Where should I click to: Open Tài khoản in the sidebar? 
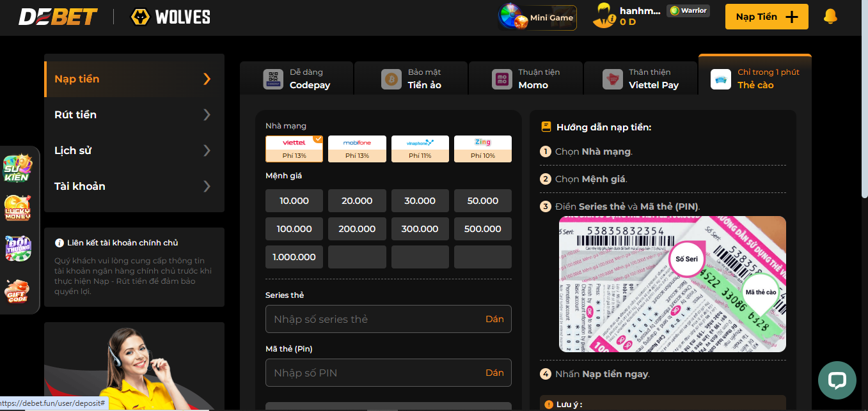(x=134, y=187)
